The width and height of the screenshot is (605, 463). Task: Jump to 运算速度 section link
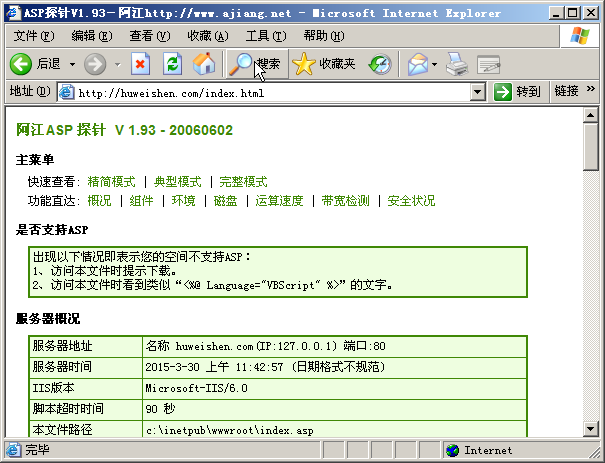pos(279,201)
